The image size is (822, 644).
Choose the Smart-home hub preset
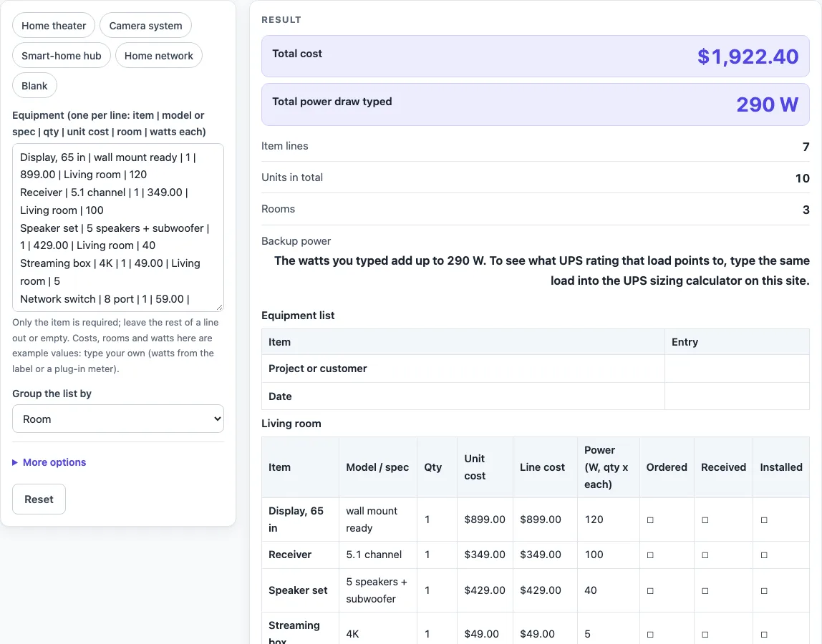(x=62, y=56)
